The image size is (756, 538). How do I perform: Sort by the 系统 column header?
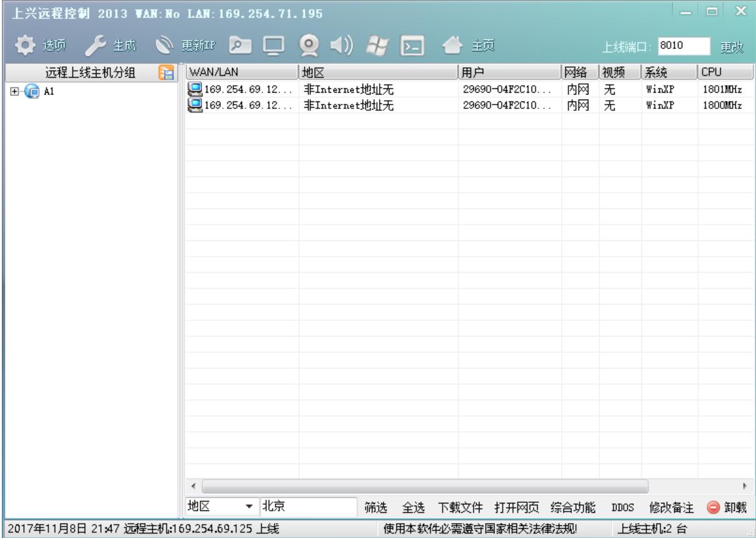click(x=668, y=71)
